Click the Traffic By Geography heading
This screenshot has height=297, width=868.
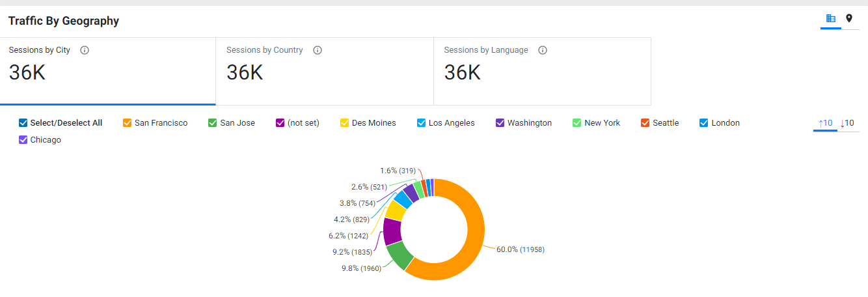pyautogui.click(x=64, y=21)
